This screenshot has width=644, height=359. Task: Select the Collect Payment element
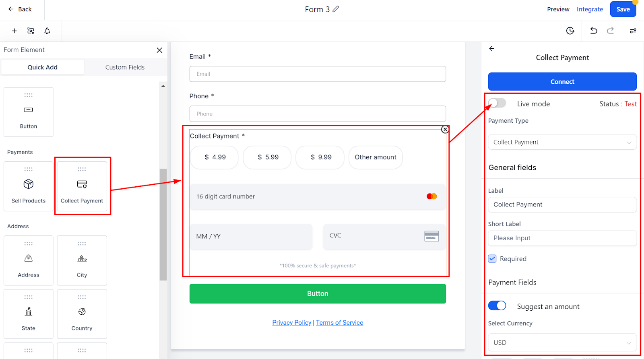82,186
